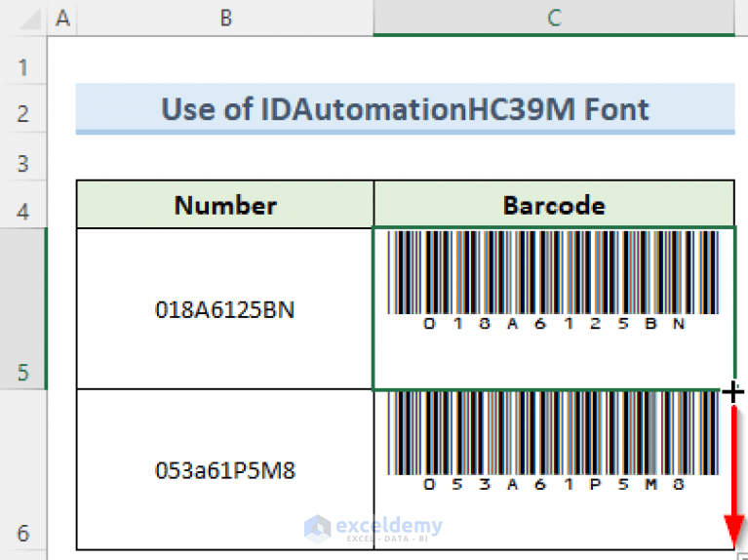Screen dimensions: 748x560
Task: Click the barcode cell for 053A61P5M8
Action: click(x=554, y=470)
